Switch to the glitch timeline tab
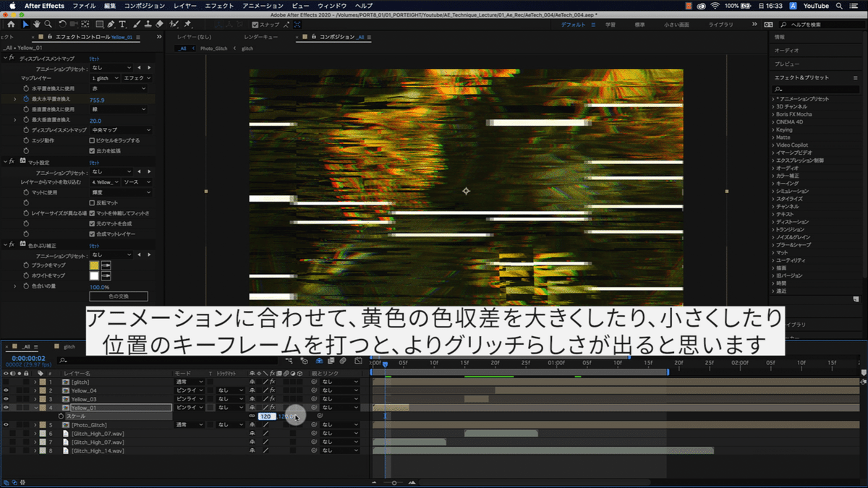The height and width of the screenshot is (488, 868). coord(69,347)
